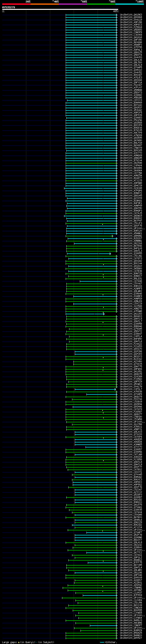Click the red under-20% identity legend segment
146x644 pixels.
coord(16,4)
